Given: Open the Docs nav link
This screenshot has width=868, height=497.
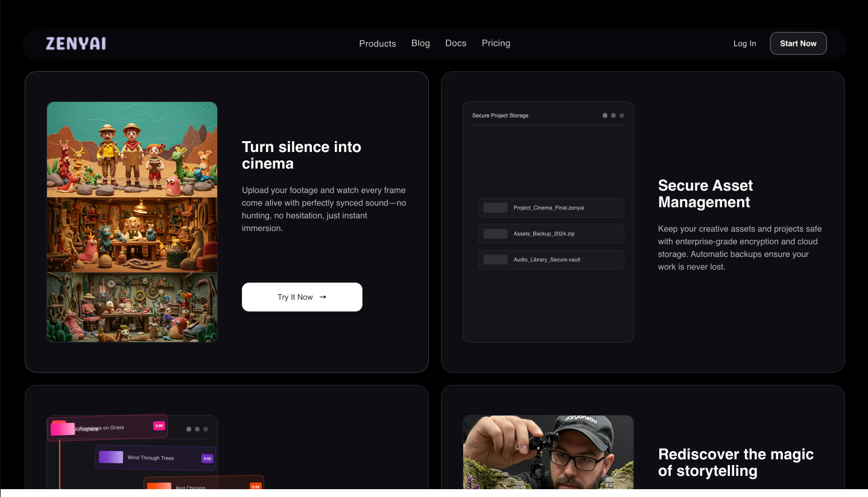Looking at the screenshot, I should tap(456, 43).
